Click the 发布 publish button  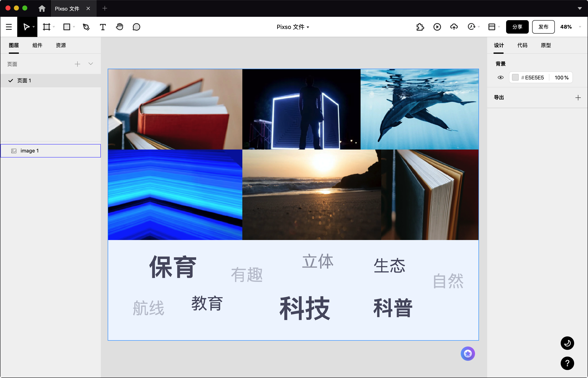coord(543,27)
